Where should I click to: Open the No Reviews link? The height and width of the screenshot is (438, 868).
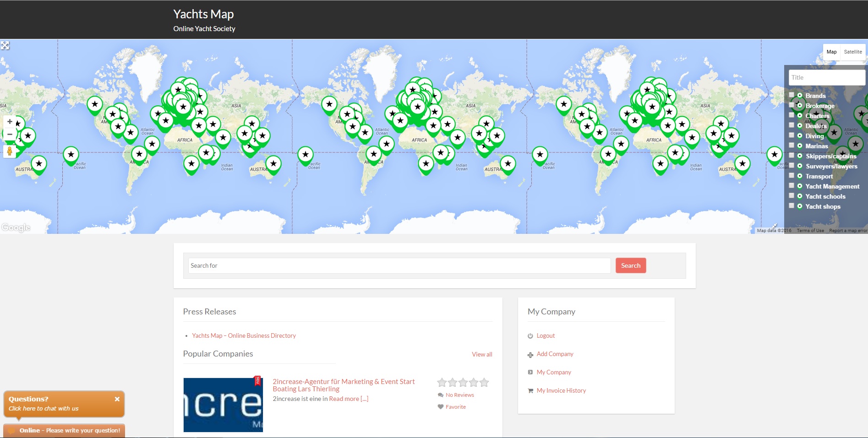click(459, 395)
